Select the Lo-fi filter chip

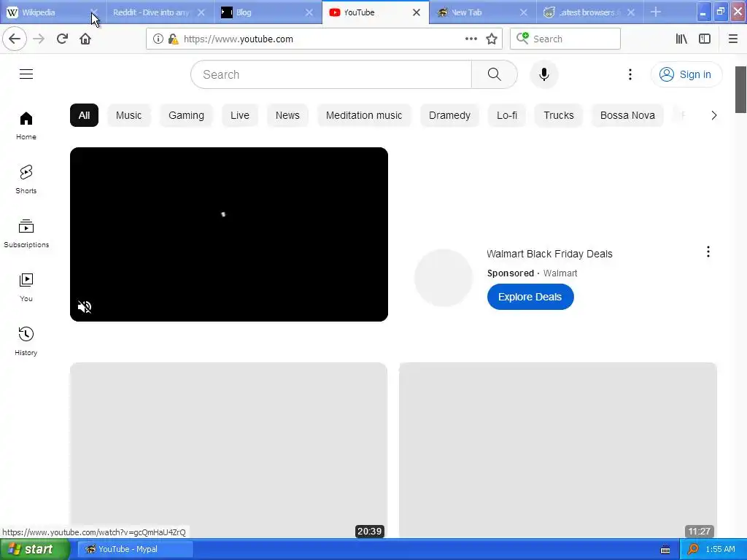click(507, 115)
